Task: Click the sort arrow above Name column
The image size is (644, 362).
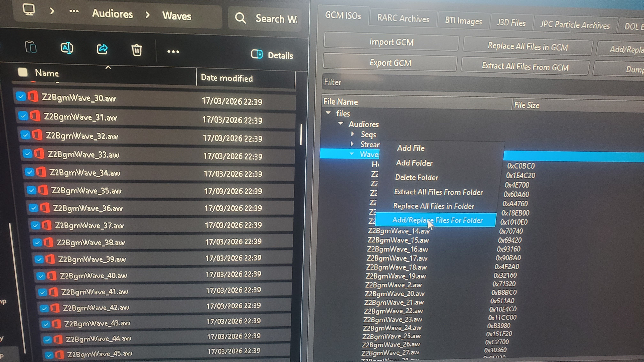Action: pyautogui.click(x=108, y=67)
